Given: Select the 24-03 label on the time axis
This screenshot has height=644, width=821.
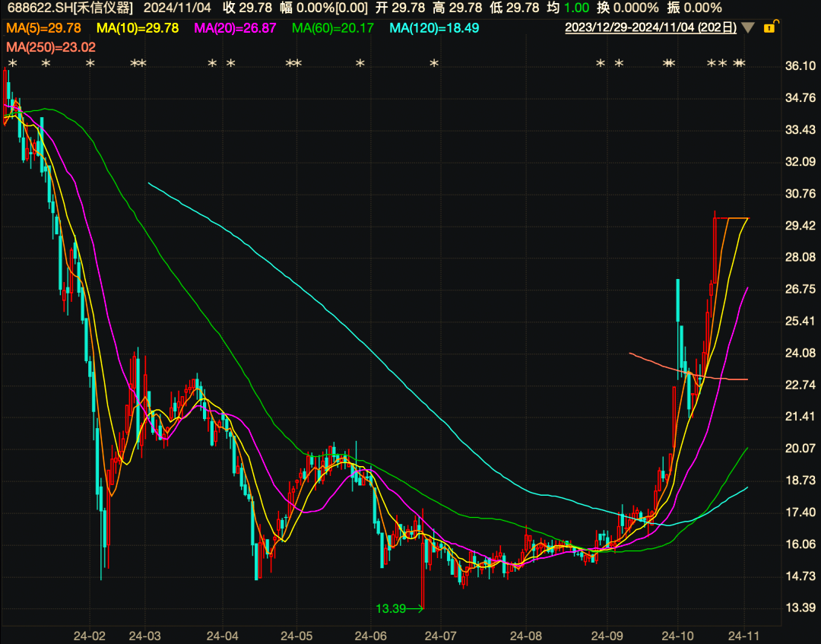Looking at the screenshot, I should [144, 635].
